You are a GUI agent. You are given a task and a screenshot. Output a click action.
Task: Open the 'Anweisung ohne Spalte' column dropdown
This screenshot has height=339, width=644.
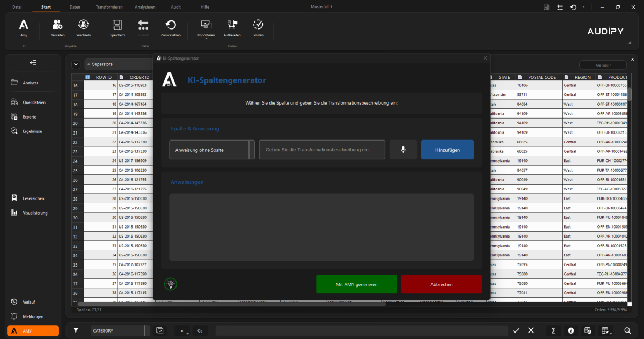212,150
